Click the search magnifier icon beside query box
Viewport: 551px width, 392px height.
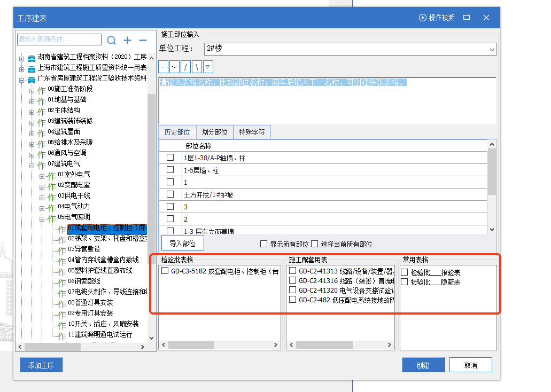(x=111, y=40)
